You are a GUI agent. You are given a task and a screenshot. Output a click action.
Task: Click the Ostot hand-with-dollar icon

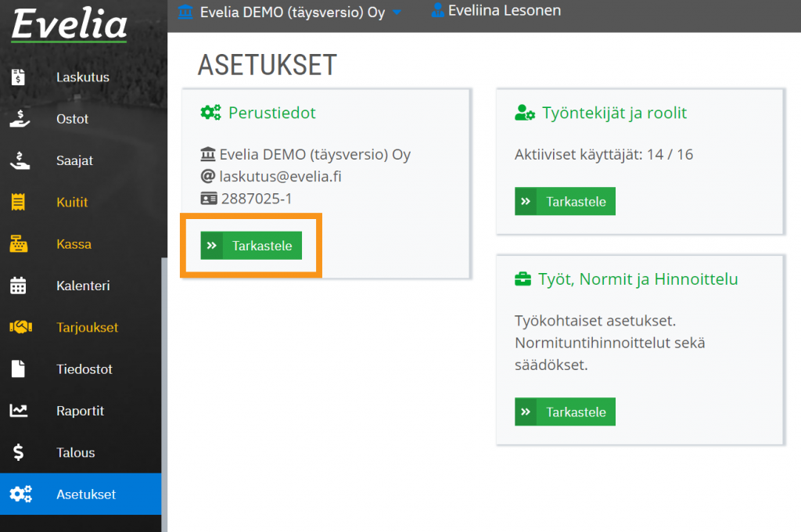(x=20, y=119)
